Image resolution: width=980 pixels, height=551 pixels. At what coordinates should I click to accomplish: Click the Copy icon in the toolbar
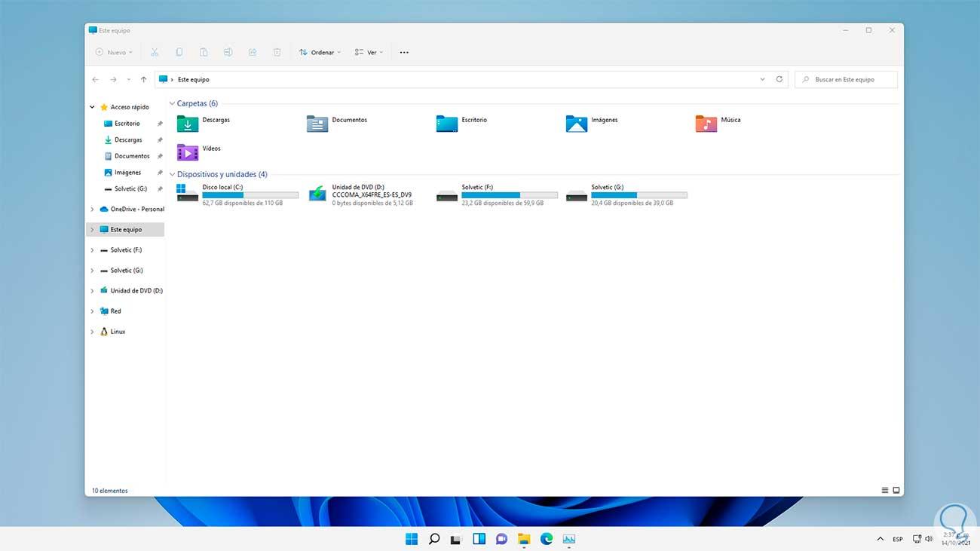179,51
